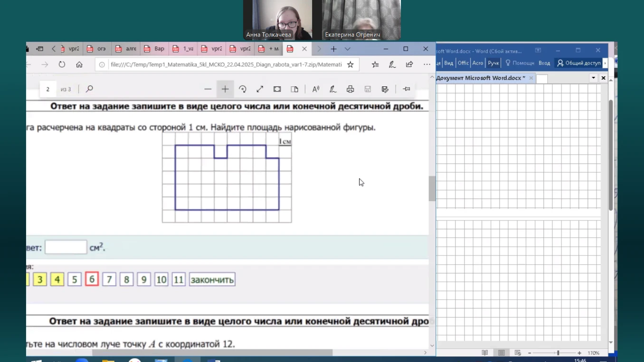Click the greyed Save icon in PDF toolbar
Screen dimensions: 644x362
[368, 89]
